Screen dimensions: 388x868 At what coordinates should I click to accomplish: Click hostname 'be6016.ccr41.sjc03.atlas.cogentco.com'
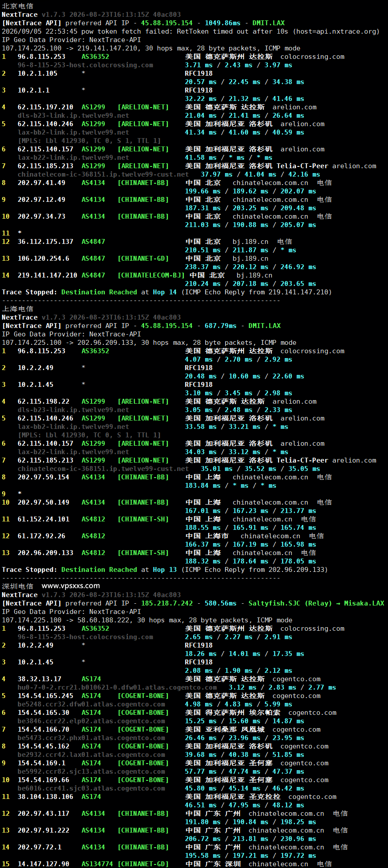pyautogui.click(x=91, y=788)
